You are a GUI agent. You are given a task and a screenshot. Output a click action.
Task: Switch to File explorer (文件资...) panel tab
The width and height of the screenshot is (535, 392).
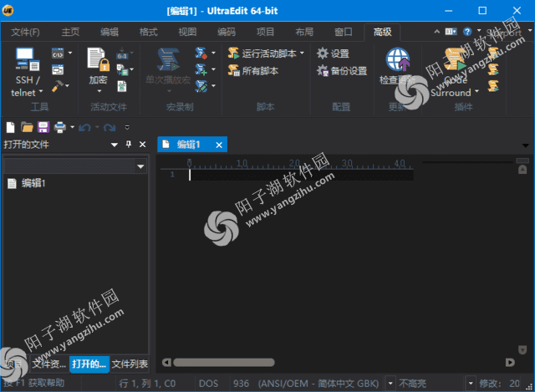click(49, 364)
